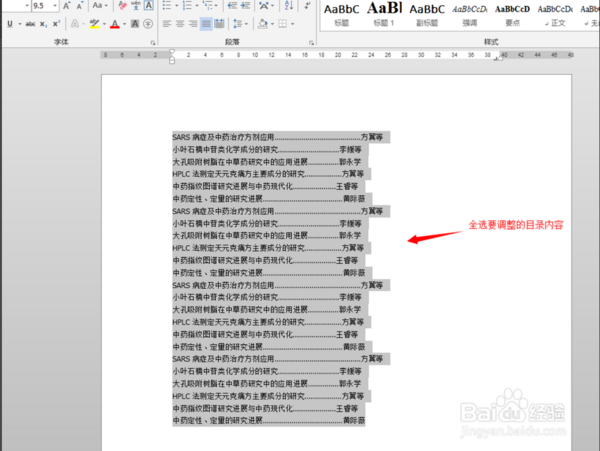The image size is (600, 451).
Task: Decrease the paragraph indent
Action: point(232,5)
